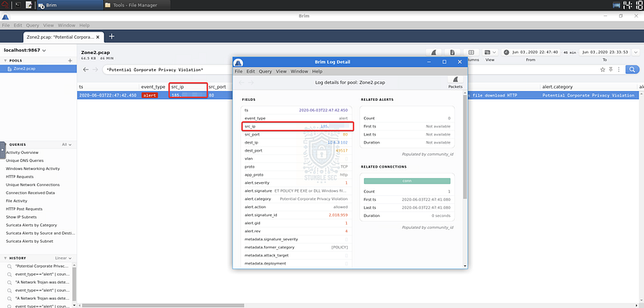Open the terminal icon in the top panel
Viewport: 644px width, 308px height.
17,5
